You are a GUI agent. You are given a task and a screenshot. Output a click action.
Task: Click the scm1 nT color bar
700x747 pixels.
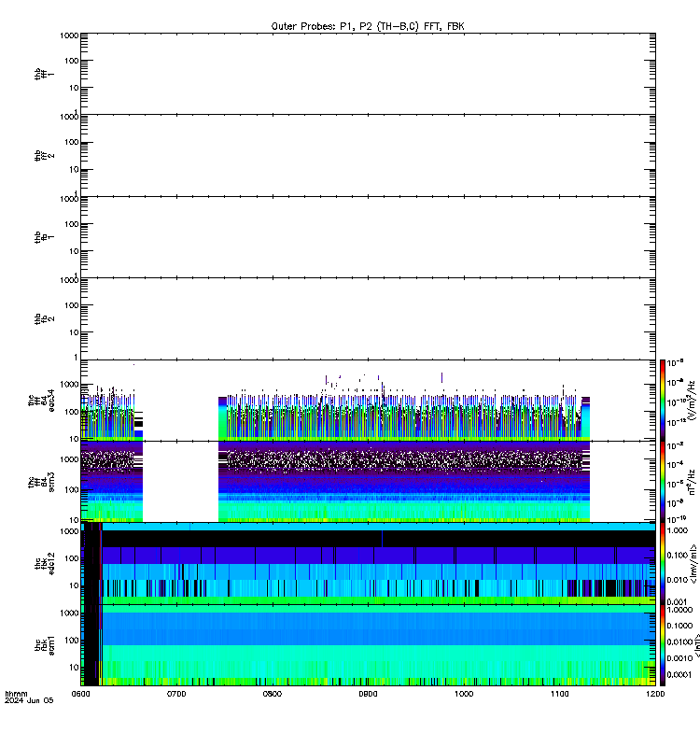click(x=663, y=645)
